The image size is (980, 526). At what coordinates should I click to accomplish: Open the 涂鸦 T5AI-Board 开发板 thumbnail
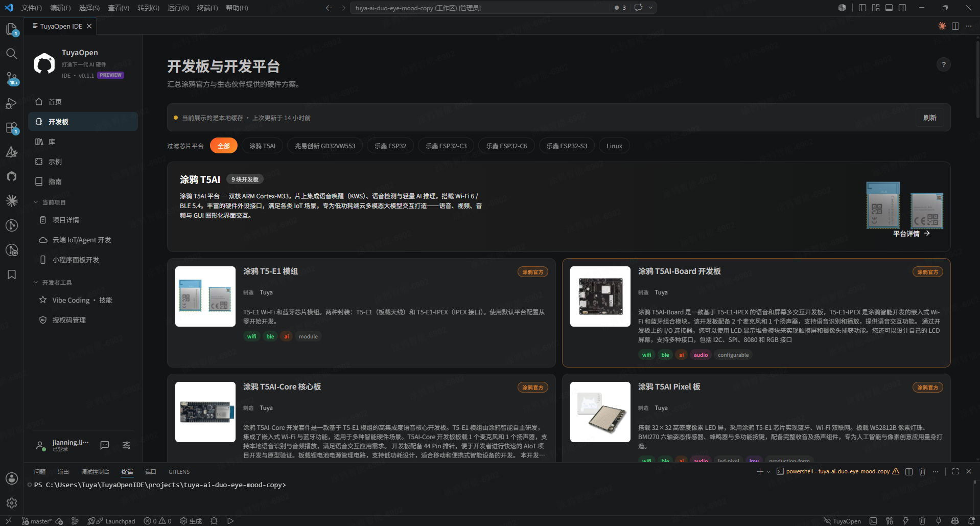(x=600, y=296)
